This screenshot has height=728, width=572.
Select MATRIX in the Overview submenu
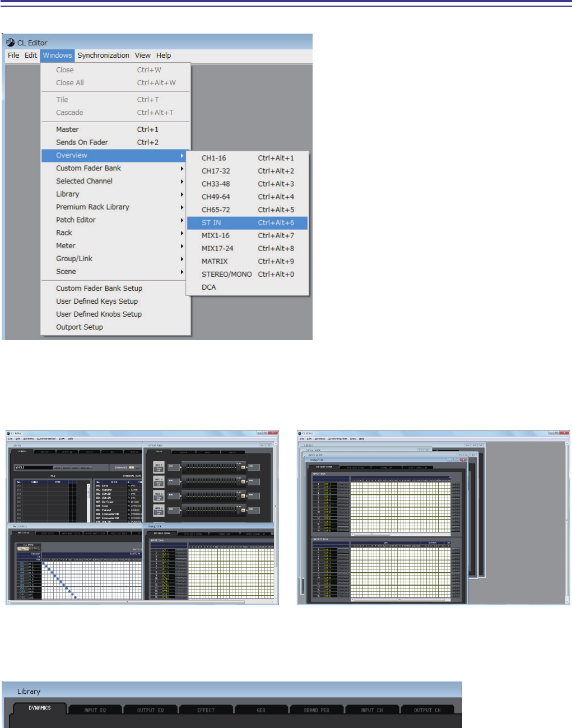tap(248, 261)
